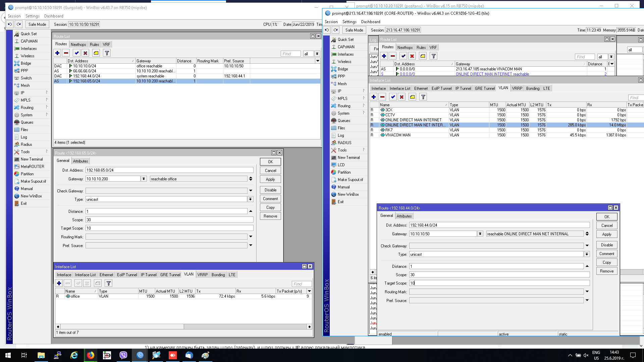Click remove minus in CORE-ROUTER Interface List
Viewport: 644px width, 362px height.
[382, 97]
